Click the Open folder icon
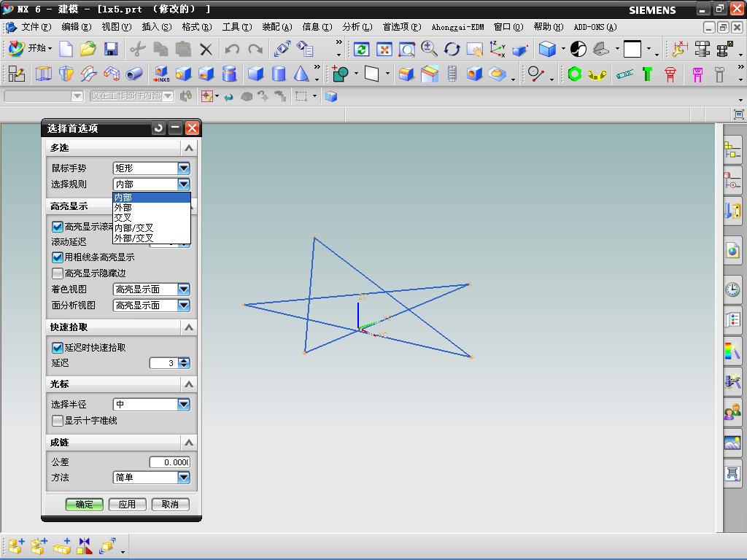This screenshot has height=560, width=747. coord(88,49)
